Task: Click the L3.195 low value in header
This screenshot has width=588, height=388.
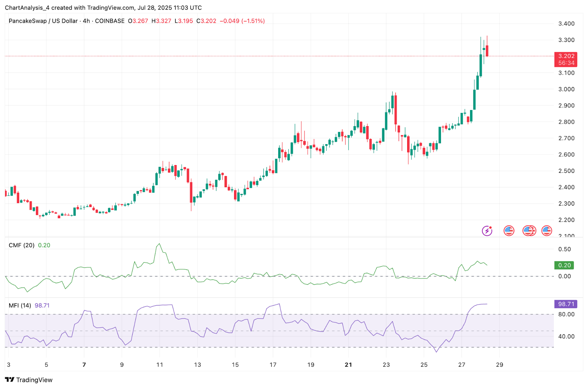Action: click(184, 21)
